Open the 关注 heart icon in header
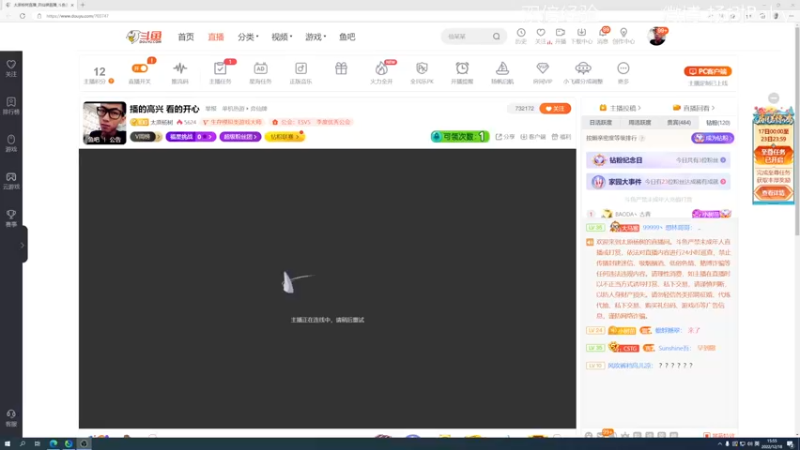This screenshot has height=450, width=800. pos(541,36)
